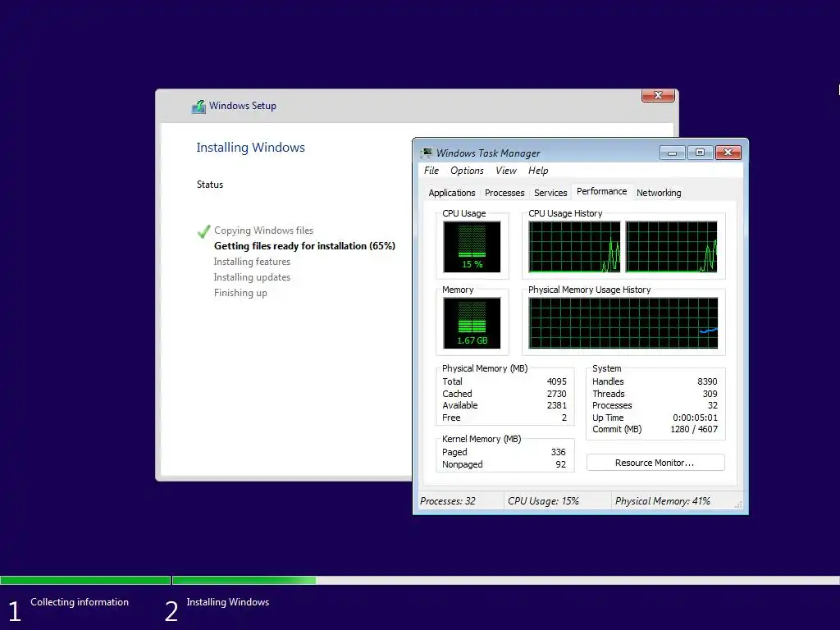Click the resize grip in Task Manager's corner
The image size is (840, 630).
click(x=738, y=504)
